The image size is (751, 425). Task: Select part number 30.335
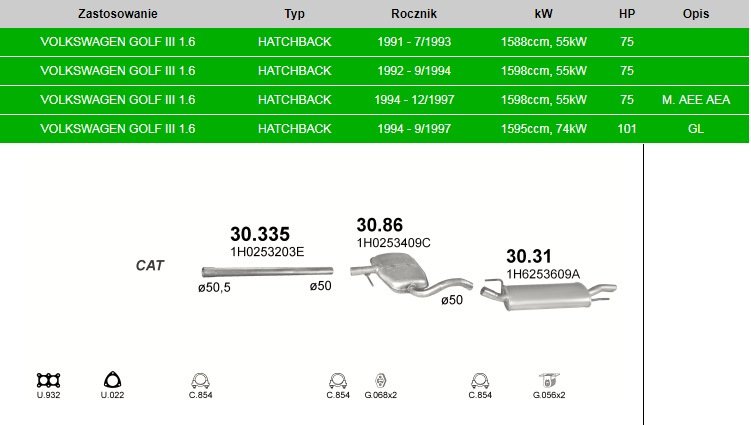click(260, 234)
